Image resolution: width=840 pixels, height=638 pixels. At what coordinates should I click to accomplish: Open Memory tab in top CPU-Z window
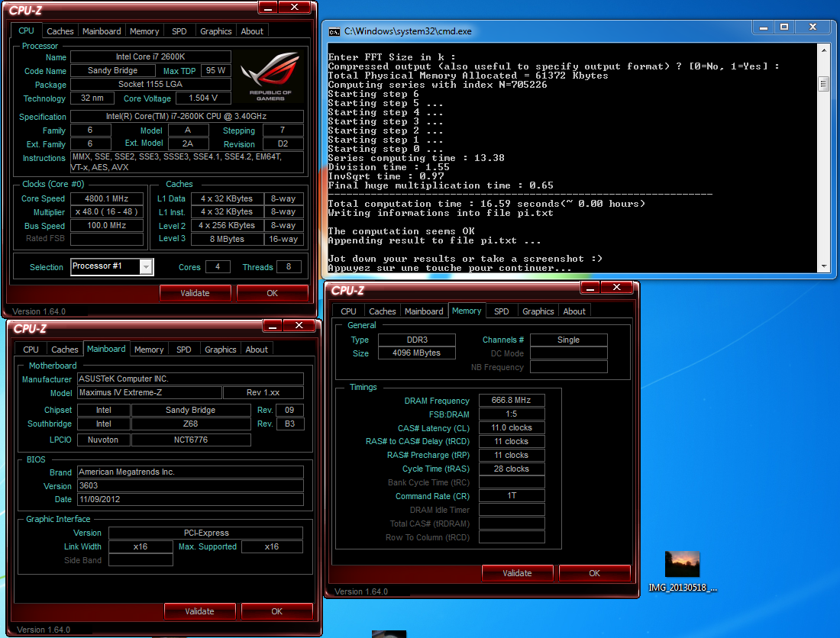coord(144,31)
